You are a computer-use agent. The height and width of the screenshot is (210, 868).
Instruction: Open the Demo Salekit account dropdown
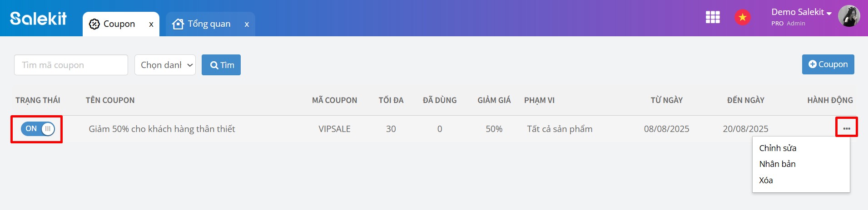[x=801, y=12]
